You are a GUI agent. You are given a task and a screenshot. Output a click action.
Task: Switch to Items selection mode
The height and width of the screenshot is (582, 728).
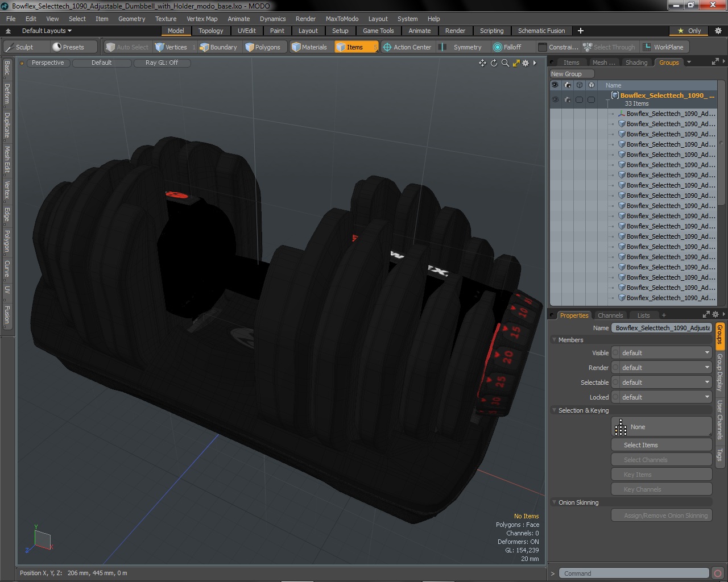pyautogui.click(x=355, y=47)
